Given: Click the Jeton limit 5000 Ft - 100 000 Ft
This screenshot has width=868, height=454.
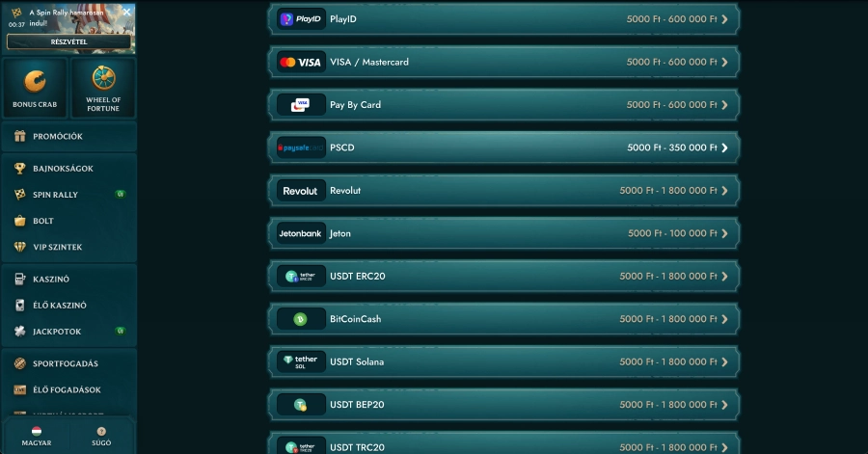Looking at the screenshot, I should point(672,233).
